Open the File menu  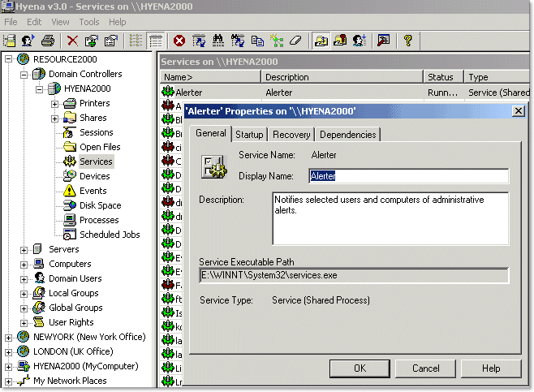point(11,22)
